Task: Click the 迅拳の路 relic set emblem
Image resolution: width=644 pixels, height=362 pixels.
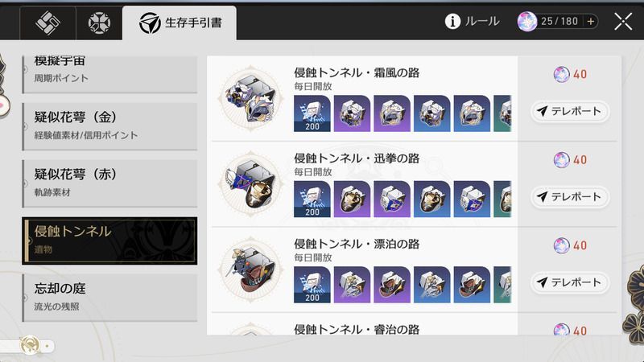Action: (x=251, y=184)
